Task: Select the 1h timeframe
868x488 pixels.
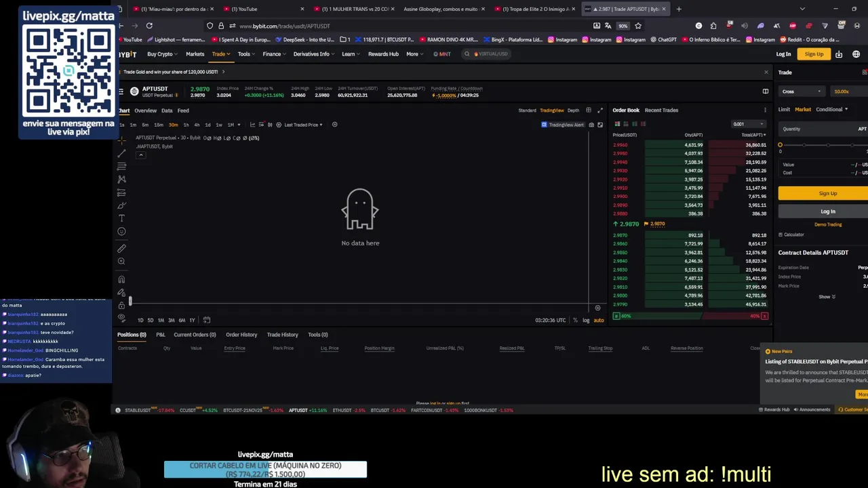Action: coord(186,125)
